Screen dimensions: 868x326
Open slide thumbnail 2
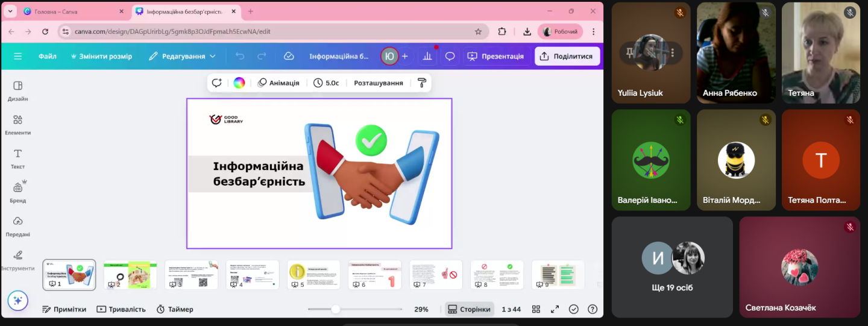(130, 275)
